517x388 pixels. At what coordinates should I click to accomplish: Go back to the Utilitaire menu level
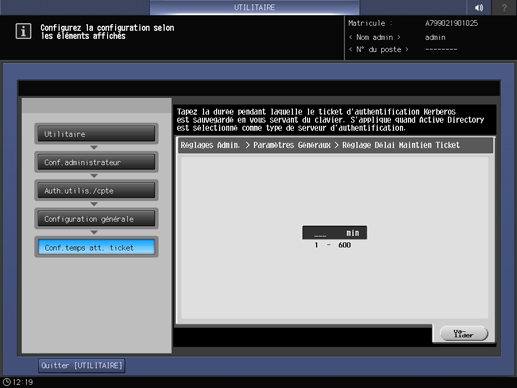pyautogui.click(x=96, y=134)
